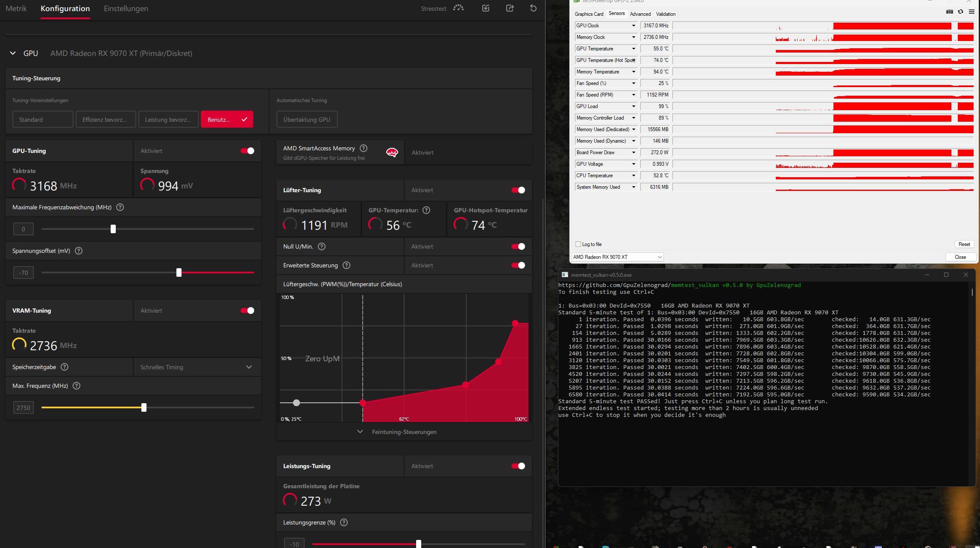Select Effizienz bevorz... preset

pos(106,119)
